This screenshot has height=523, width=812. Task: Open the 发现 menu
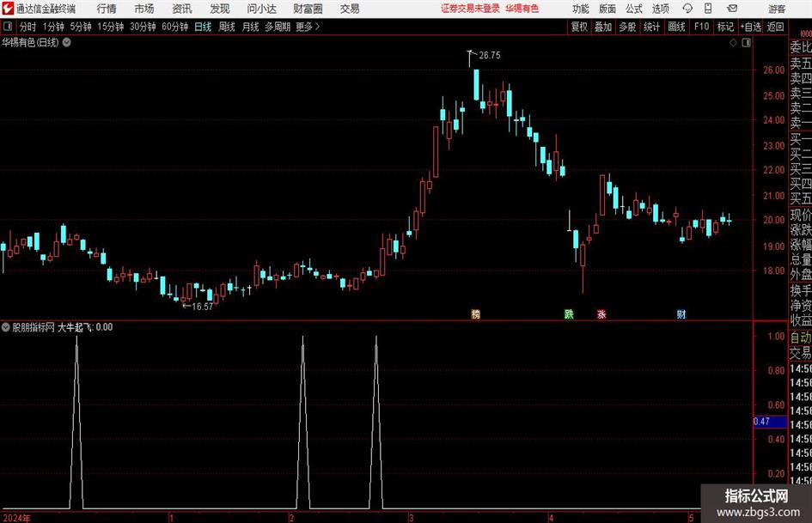(x=220, y=9)
